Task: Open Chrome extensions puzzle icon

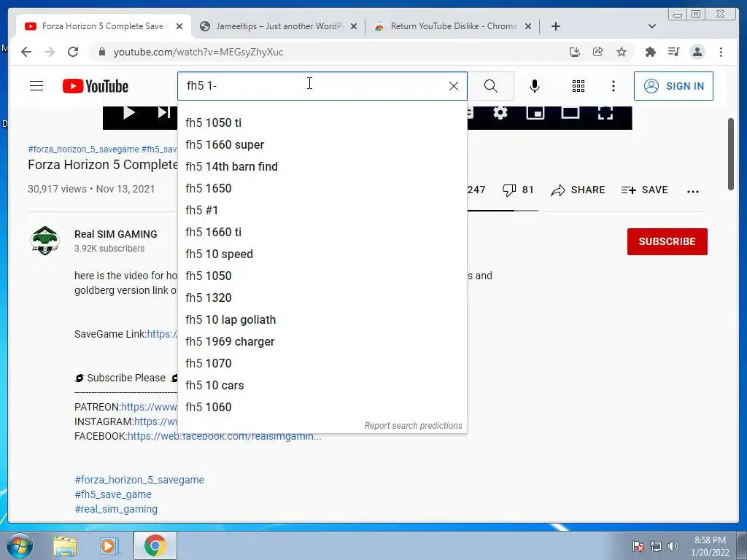Action: tap(650, 52)
